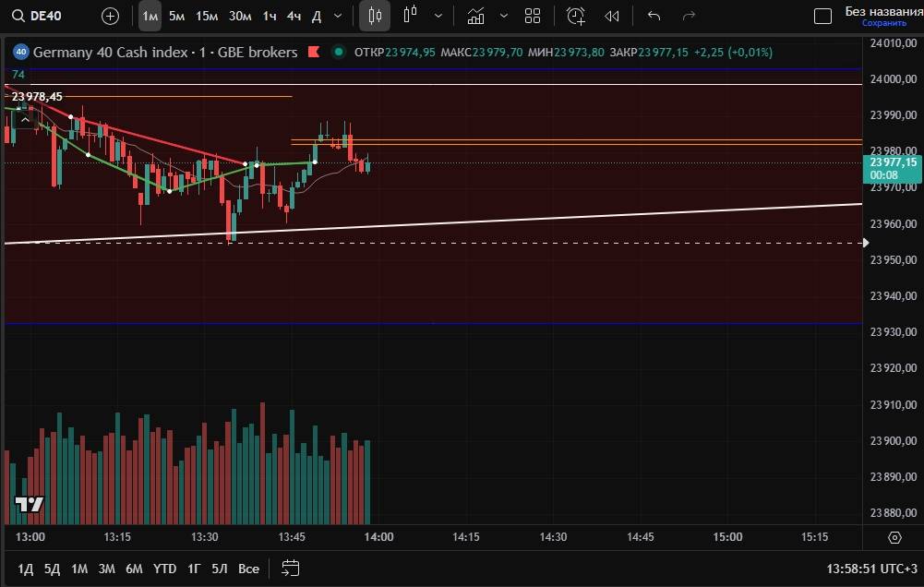The width and height of the screenshot is (924, 587).
Task: Select the YTD date range
Action: [164, 569]
